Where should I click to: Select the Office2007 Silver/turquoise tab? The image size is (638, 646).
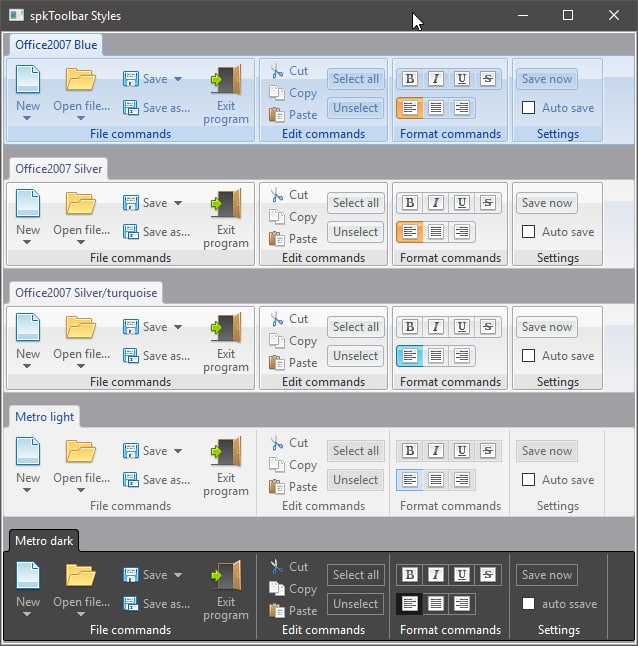click(86, 293)
